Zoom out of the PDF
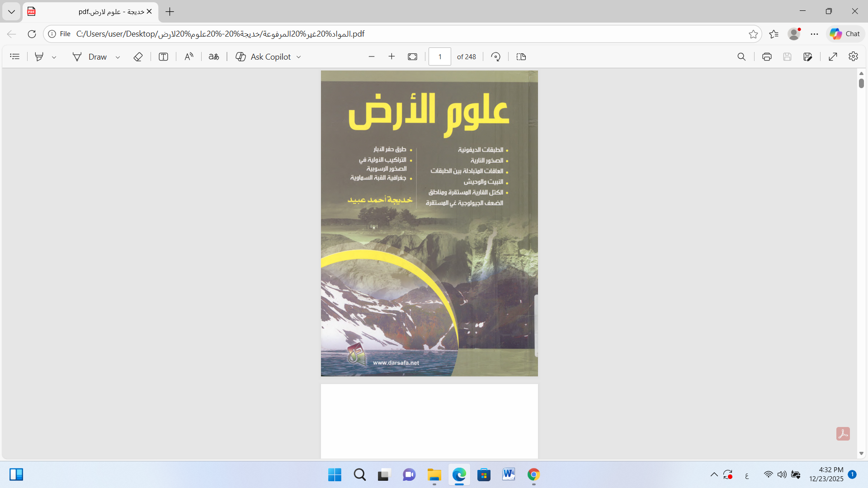The width and height of the screenshot is (868, 488). click(x=372, y=56)
